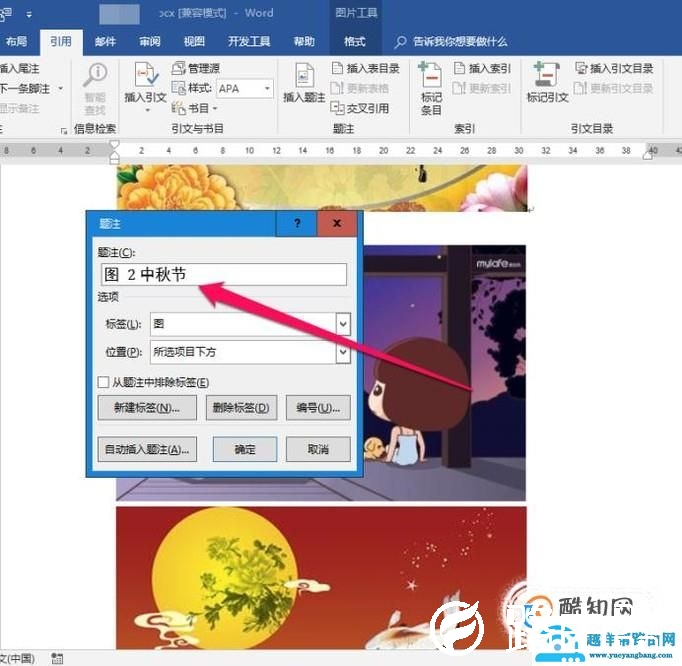
Task: Click the Numbering (编号) button
Action: [318, 408]
